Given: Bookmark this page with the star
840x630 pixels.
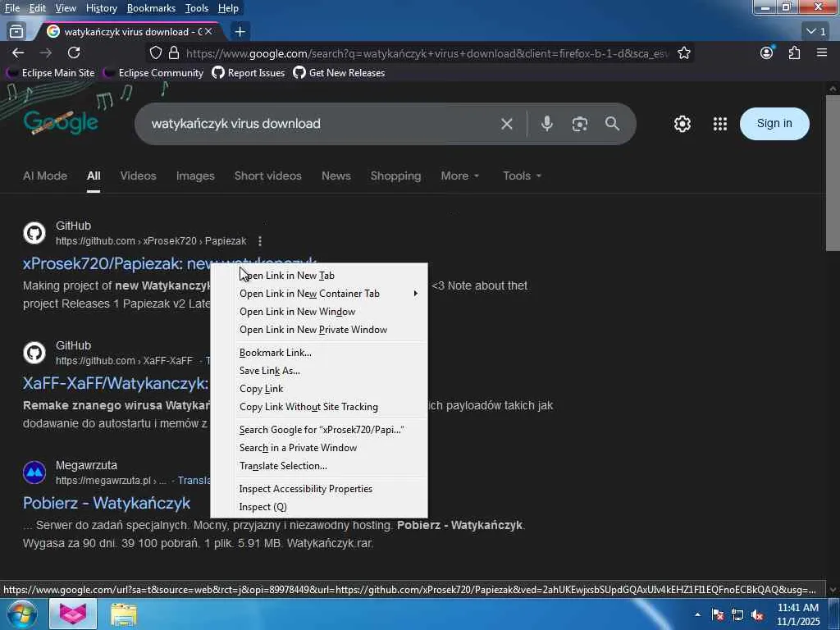Looking at the screenshot, I should click(683, 52).
